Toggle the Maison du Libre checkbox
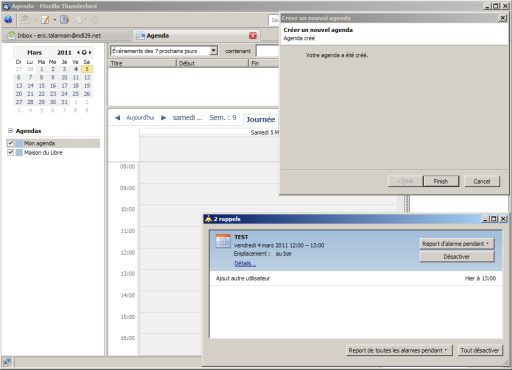Viewport: 512px width, 370px height. pos(10,153)
